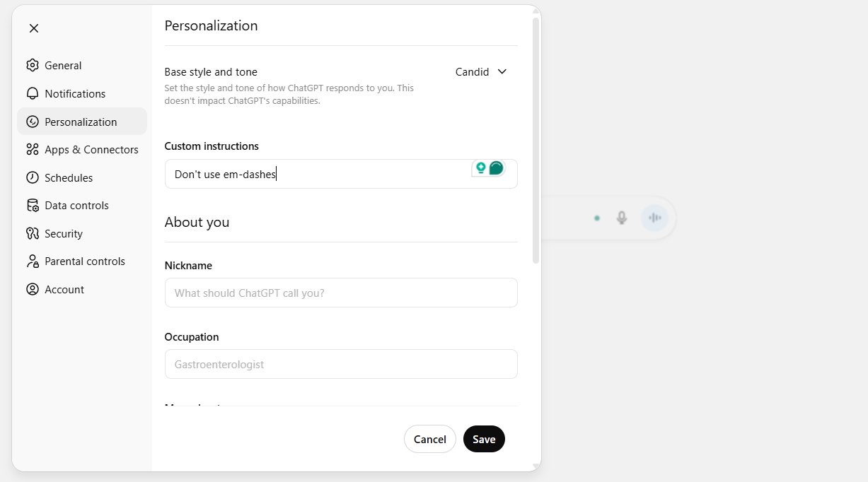The width and height of the screenshot is (868, 482).
Task: Expand base style chevron arrow
Action: pyautogui.click(x=502, y=72)
